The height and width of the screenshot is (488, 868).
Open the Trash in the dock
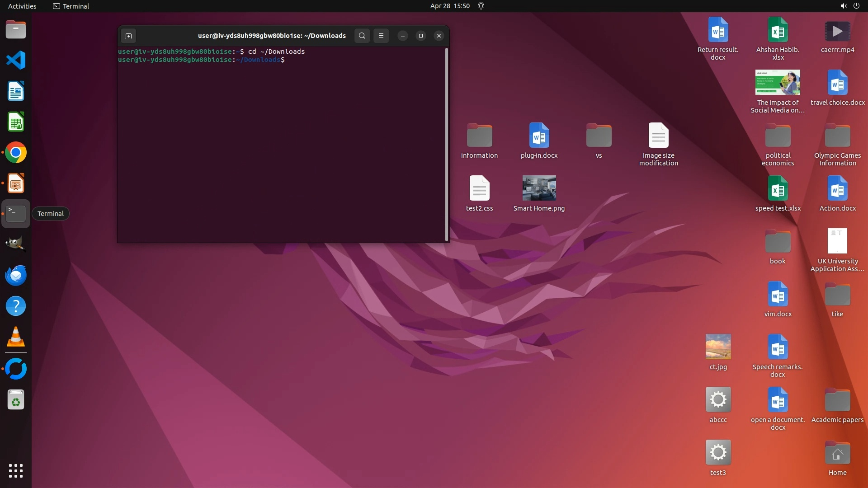[x=16, y=400]
